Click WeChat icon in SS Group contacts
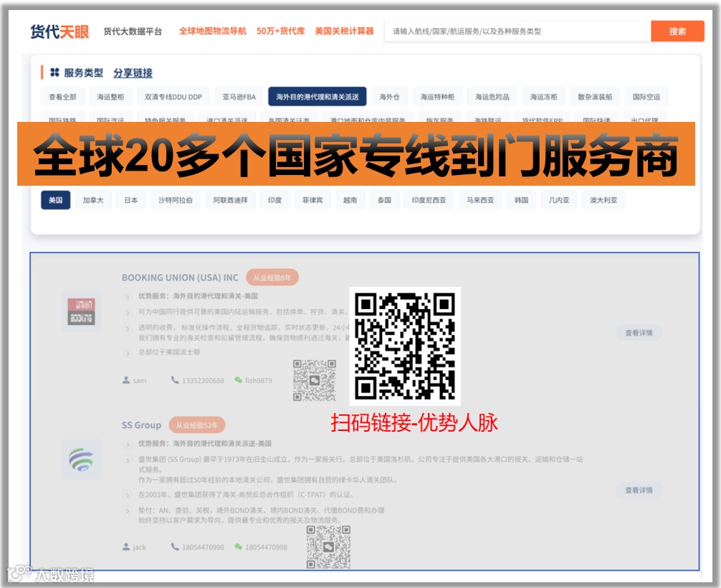Screen dimensions: 721x588 (x=238, y=546)
